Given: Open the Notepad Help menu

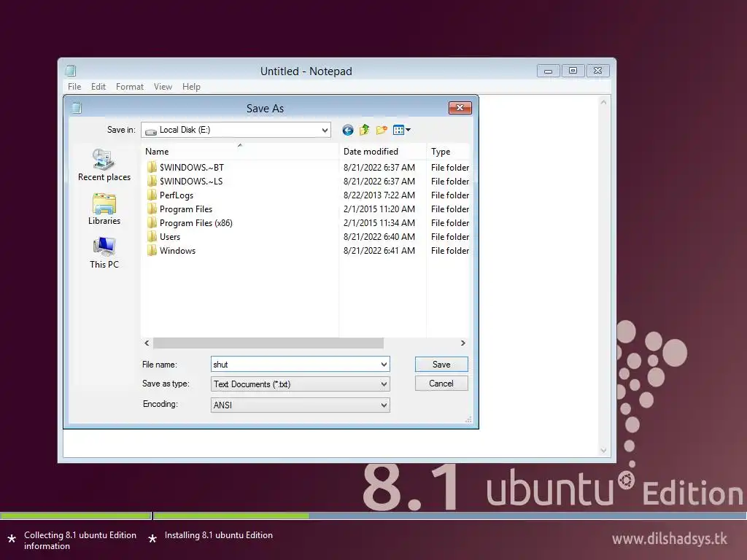Looking at the screenshot, I should (x=191, y=87).
